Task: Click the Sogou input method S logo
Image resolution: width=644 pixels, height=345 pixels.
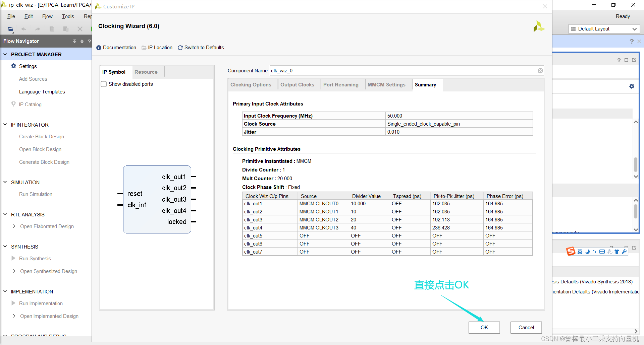Action: pos(571,251)
